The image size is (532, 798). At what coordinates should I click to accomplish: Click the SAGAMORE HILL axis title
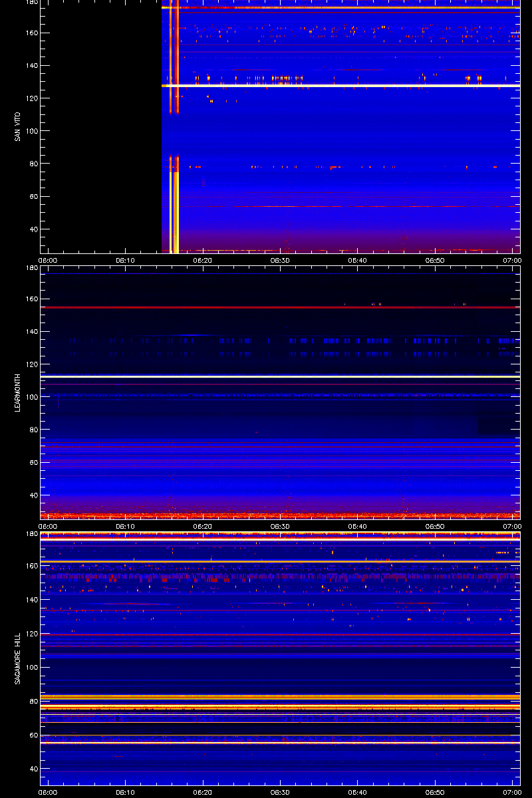point(18,659)
